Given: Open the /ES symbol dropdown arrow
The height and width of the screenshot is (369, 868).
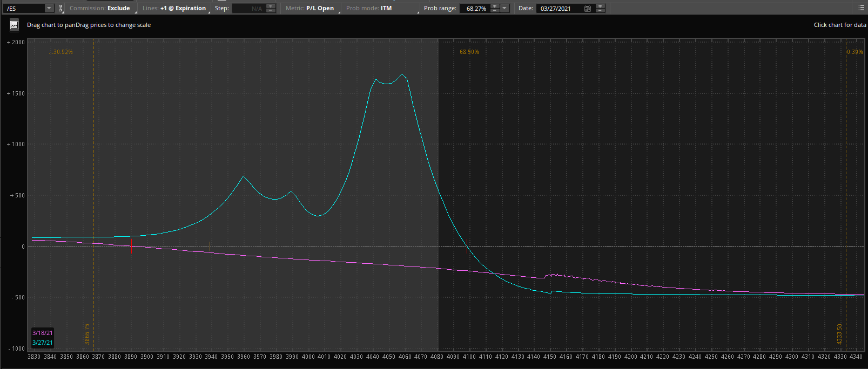Looking at the screenshot, I should click(x=49, y=8).
